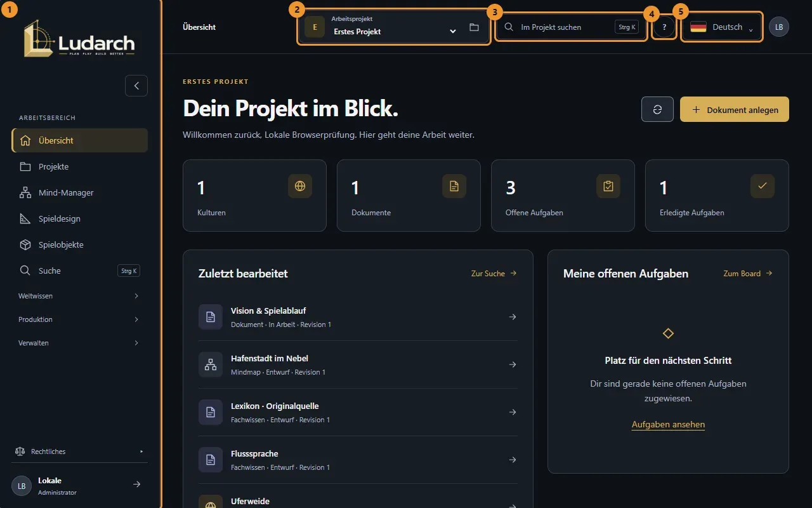Click the Dokument anlegen button
812x508 pixels.
click(x=735, y=109)
